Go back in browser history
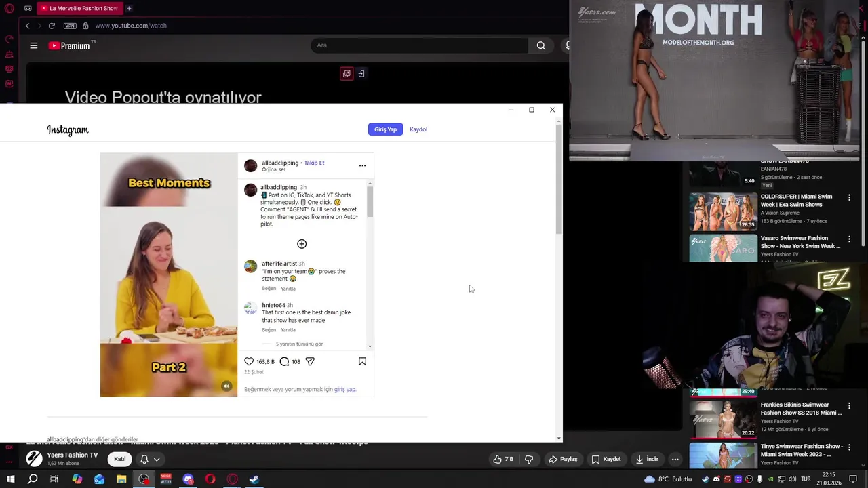The width and height of the screenshot is (868, 488). coord(27,26)
